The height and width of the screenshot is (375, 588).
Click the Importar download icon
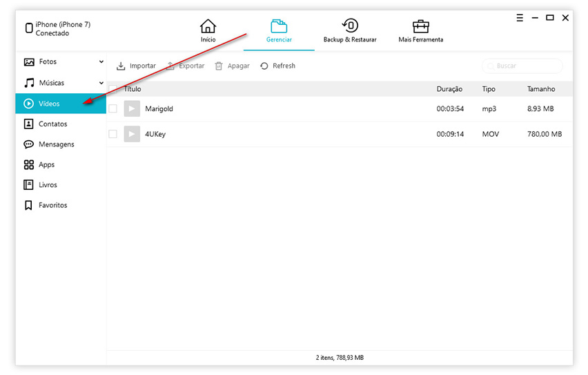[121, 66]
